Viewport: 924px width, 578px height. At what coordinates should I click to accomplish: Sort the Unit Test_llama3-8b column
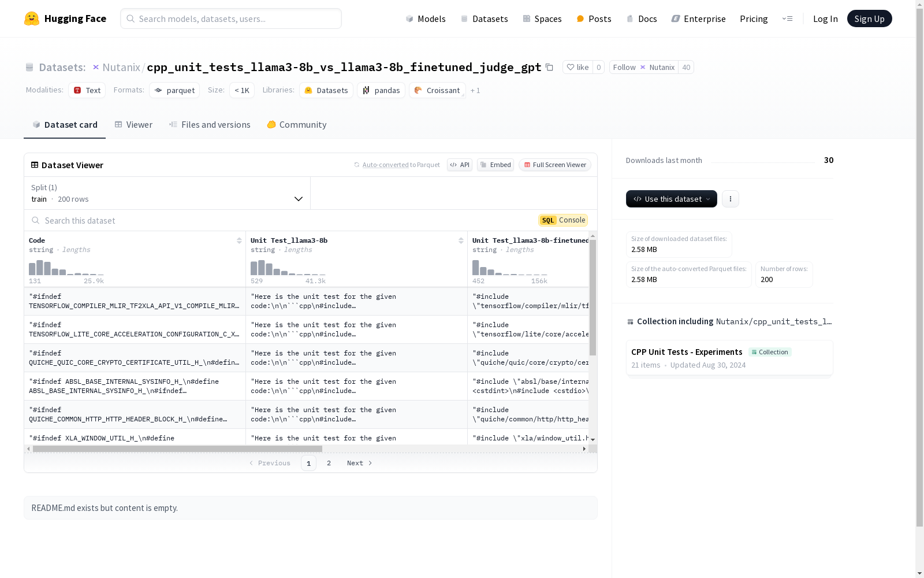click(x=461, y=240)
